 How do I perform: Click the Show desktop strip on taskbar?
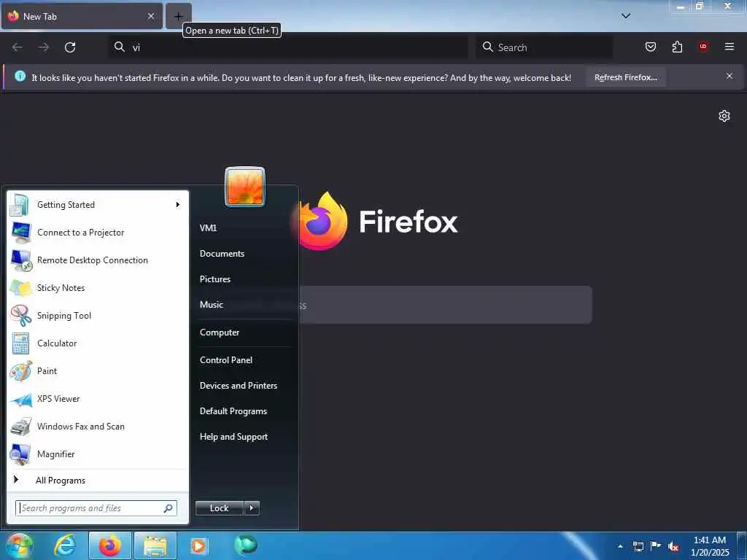[743, 546]
